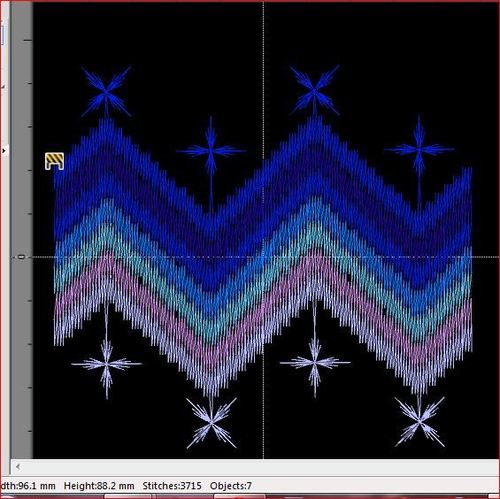Click the horizontal scrollbar left arrow

[18, 467]
